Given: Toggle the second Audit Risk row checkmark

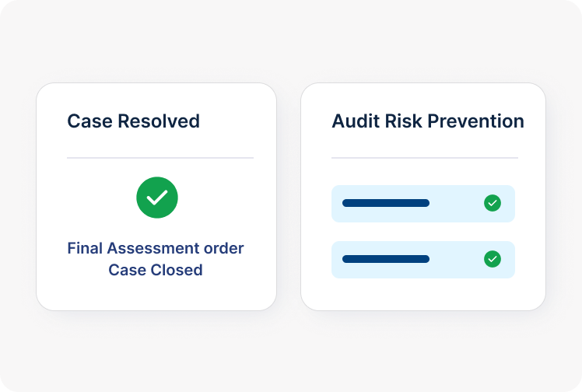Looking at the screenshot, I should [x=493, y=259].
